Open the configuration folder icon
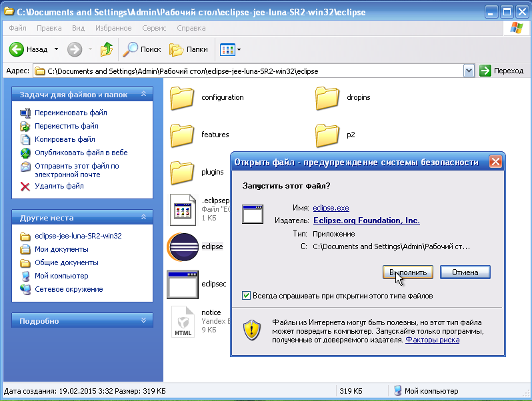 point(182,98)
